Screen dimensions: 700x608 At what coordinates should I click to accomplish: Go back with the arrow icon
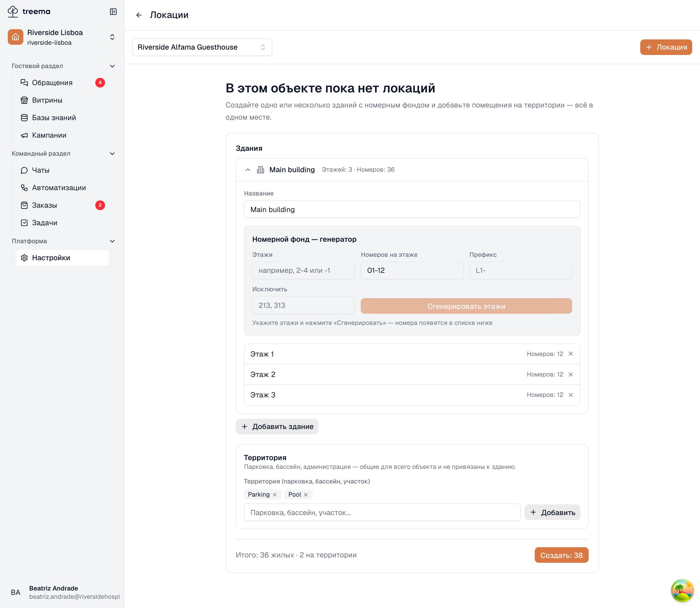139,15
